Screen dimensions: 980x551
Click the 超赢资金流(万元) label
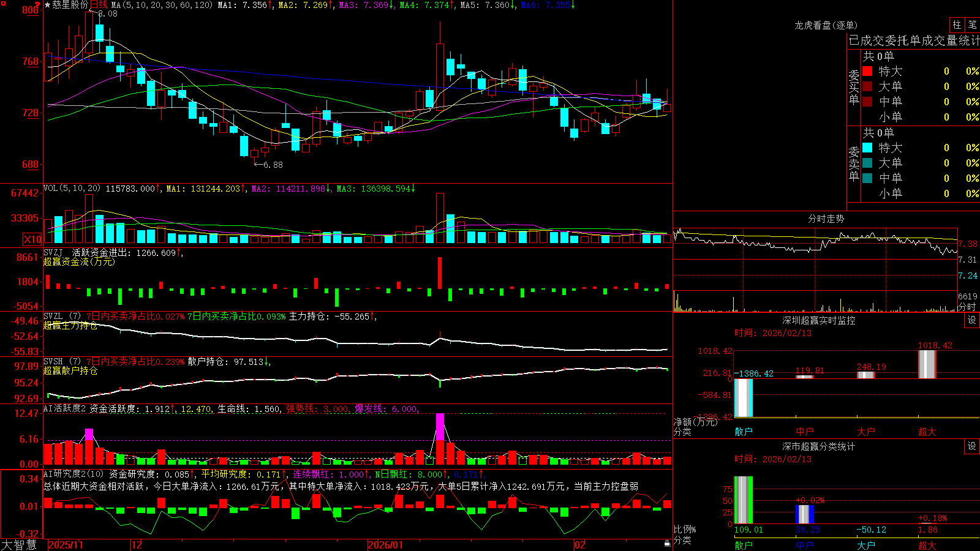point(79,261)
